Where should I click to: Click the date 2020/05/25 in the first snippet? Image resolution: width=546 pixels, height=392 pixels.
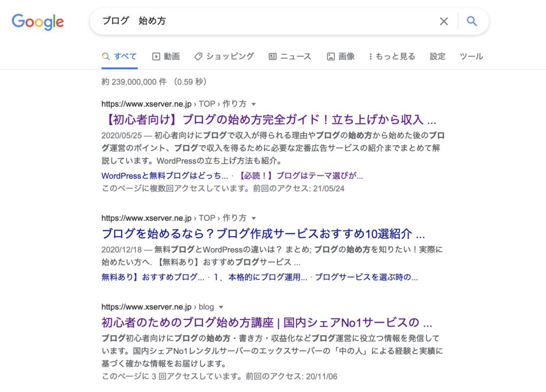122,135
